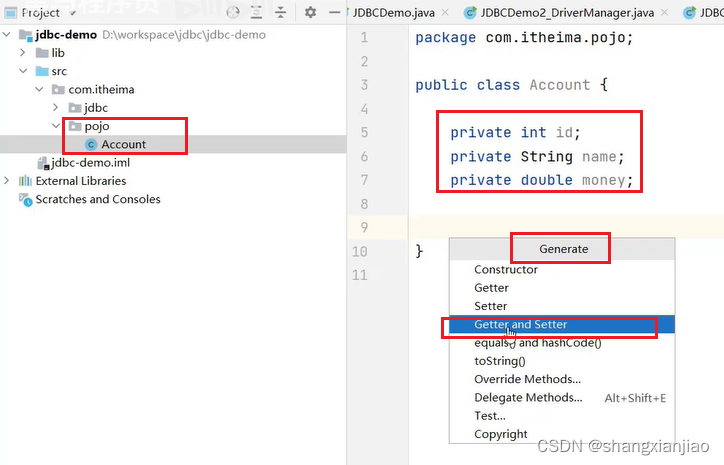Choose Copyright from Generate menu
The image size is (724, 465).
[x=562, y=434]
